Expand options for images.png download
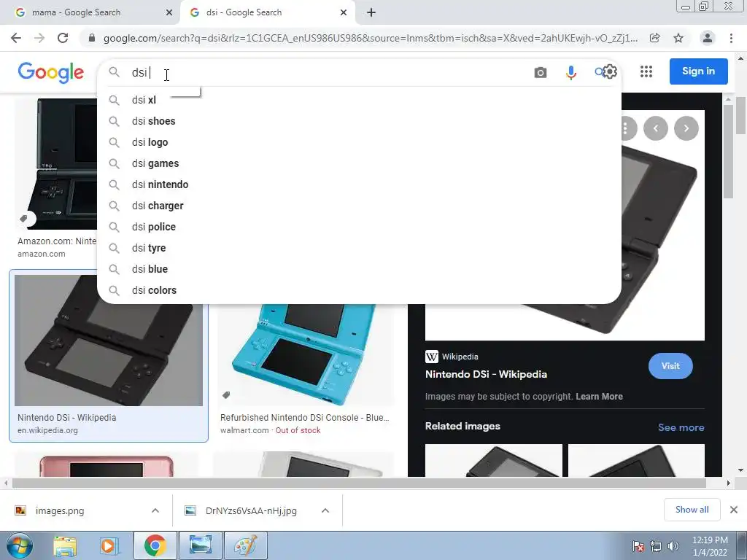Viewport: 747px width, 560px height. click(x=155, y=510)
